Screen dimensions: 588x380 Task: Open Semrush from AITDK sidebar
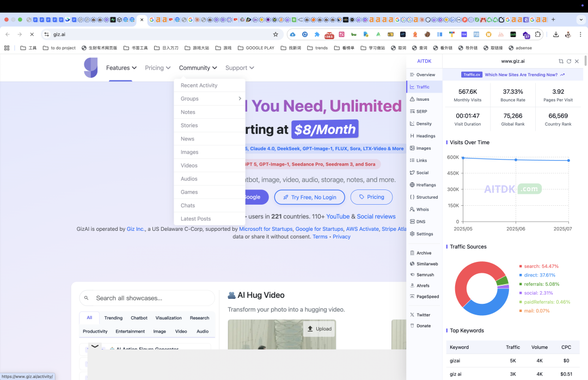422,275
